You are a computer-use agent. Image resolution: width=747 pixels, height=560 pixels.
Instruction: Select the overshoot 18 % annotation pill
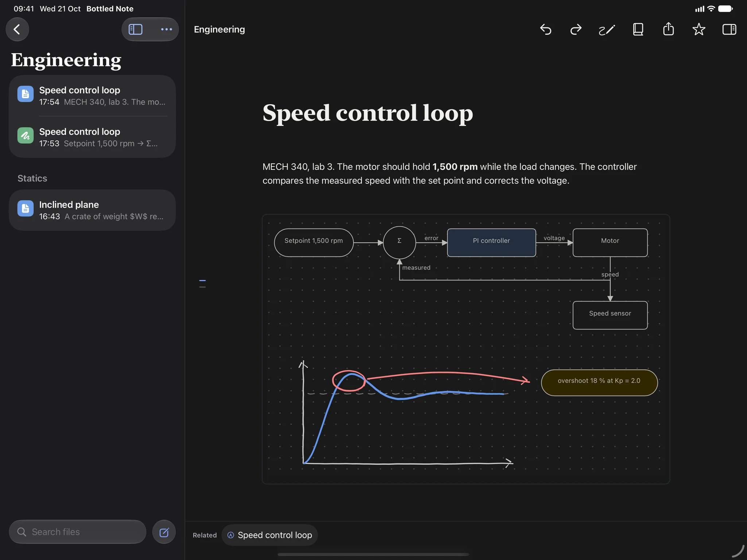(599, 382)
